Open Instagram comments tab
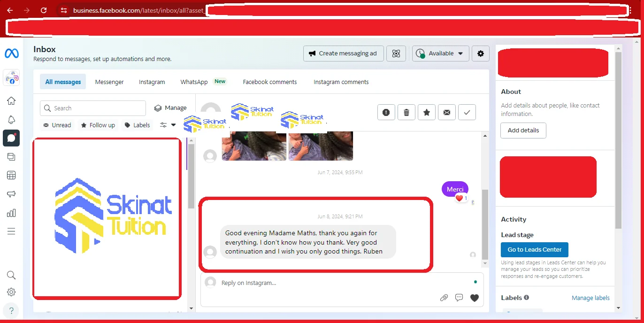 point(341,82)
